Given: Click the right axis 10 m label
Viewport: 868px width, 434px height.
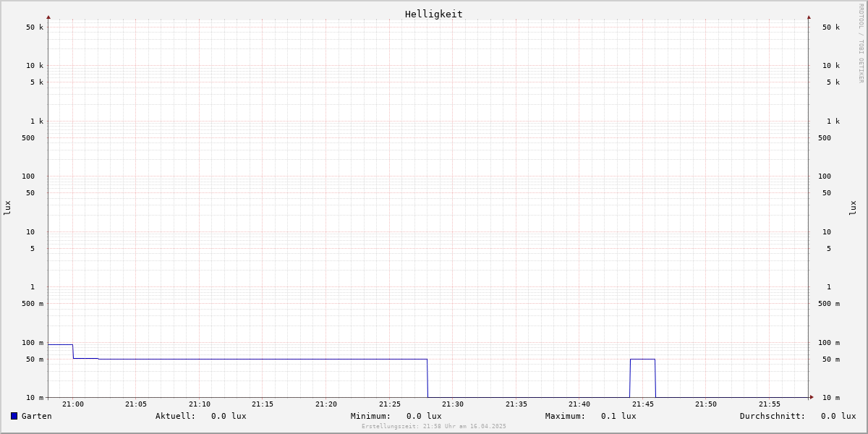Looking at the screenshot, I should 831,398.
